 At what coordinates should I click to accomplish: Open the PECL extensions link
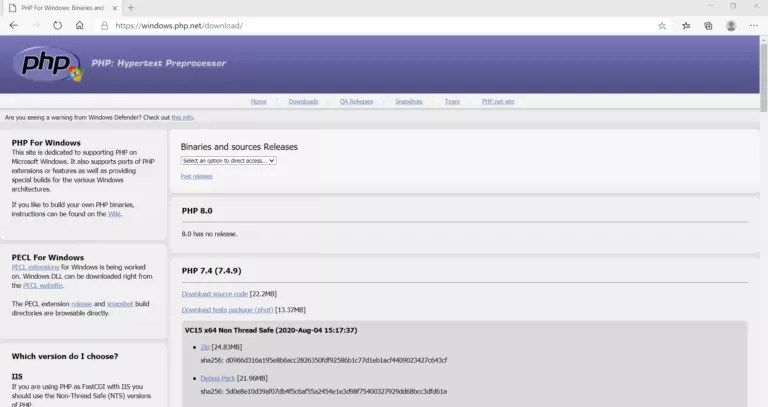click(x=35, y=267)
